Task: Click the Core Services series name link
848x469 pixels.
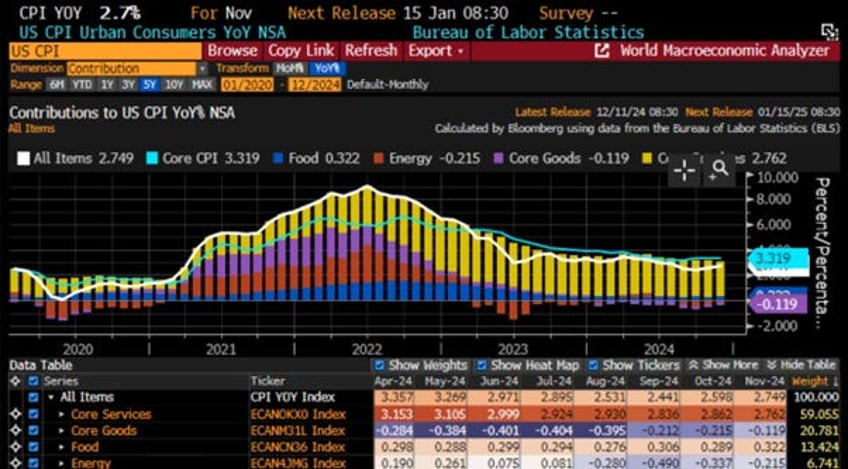Action: [x=111, y=414]
